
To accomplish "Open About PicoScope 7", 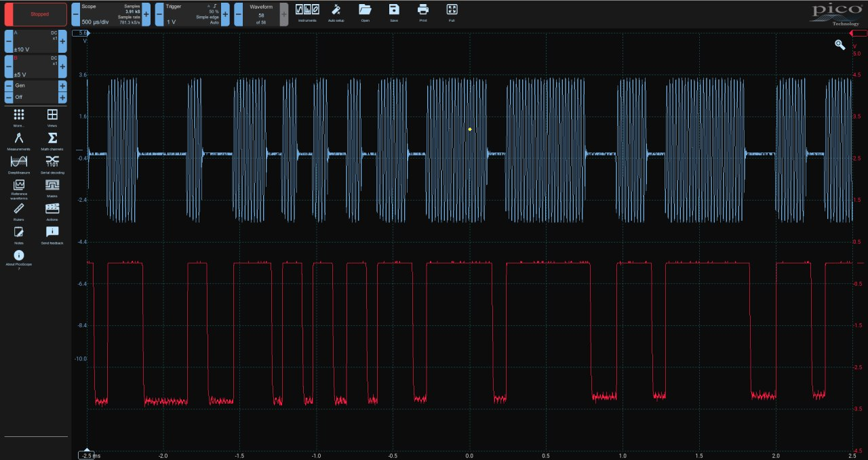I will pyautogui.click(x=19, y=260).
